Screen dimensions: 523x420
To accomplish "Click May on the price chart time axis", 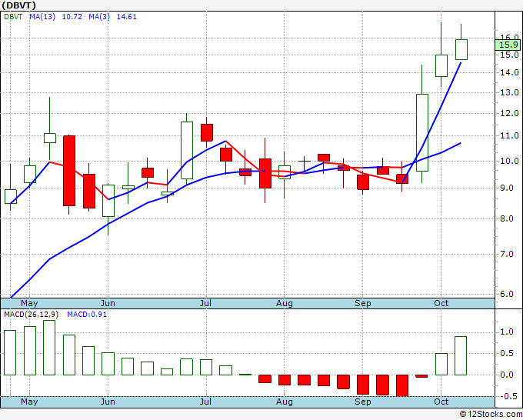I will [29, 303].
